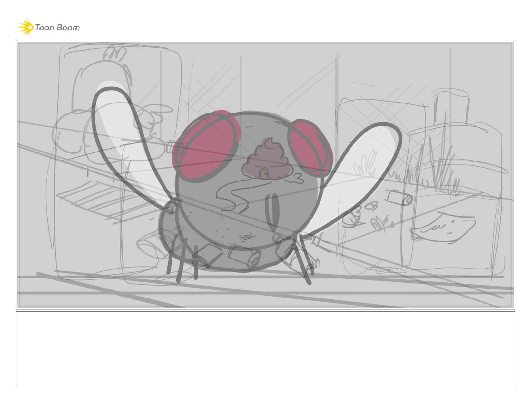Click the fly storyboard panel image
Viewport: 532px width, 411px height.
point(265,175)
